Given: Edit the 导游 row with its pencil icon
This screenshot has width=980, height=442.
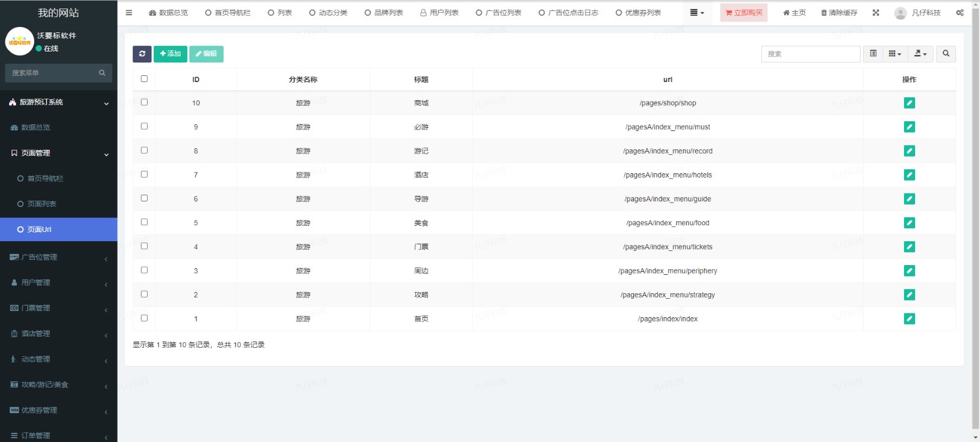Looking at the screenshot, I should [910, 199].
